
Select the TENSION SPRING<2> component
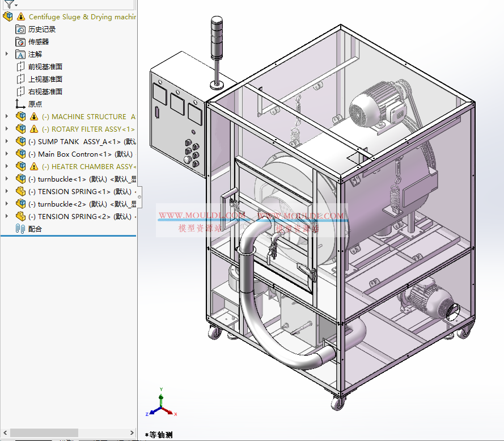pos(68,216)
